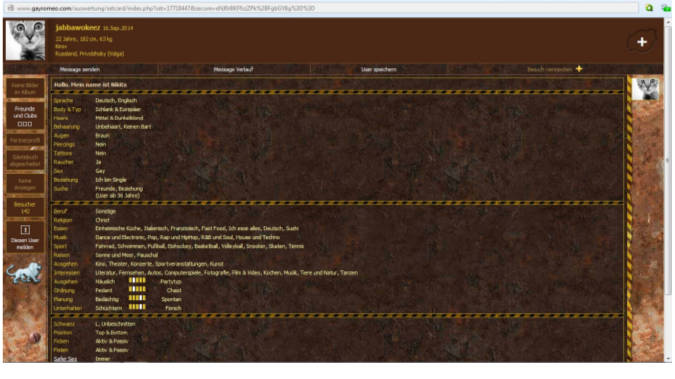Open the Safer Sex link
The width and height of the screenshot is (675, 379).
click(x=65, y=359)
